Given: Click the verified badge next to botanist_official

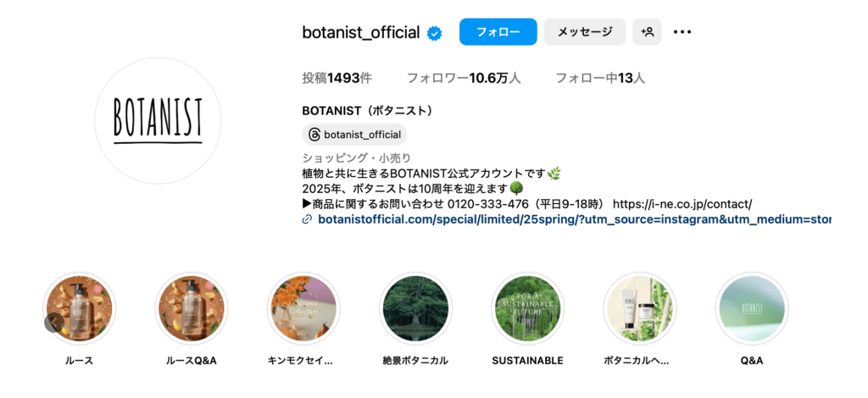Looking at the screenshot, I should point(435,33).
